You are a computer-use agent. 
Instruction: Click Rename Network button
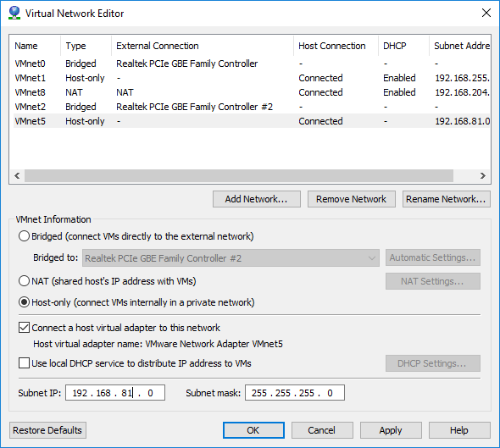[446, 199]
